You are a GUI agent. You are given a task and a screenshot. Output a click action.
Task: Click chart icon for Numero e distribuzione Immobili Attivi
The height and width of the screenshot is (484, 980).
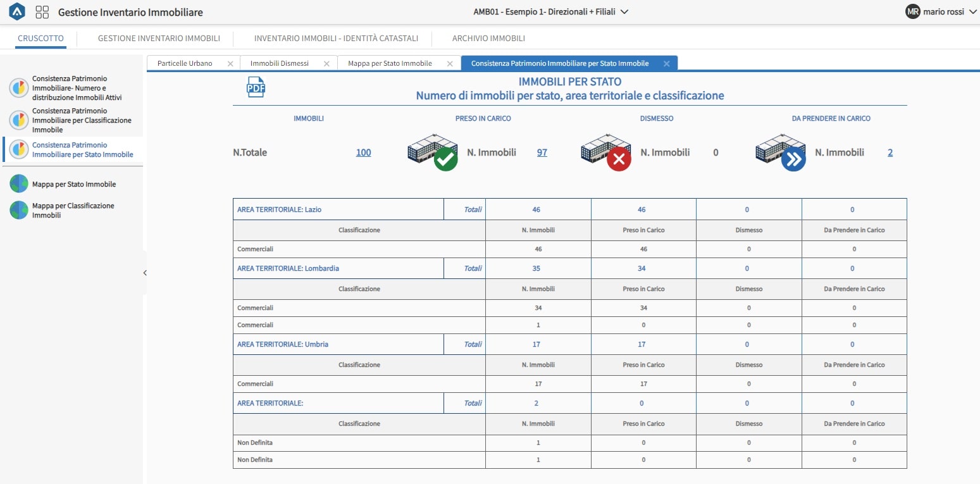tap(19, 89)
